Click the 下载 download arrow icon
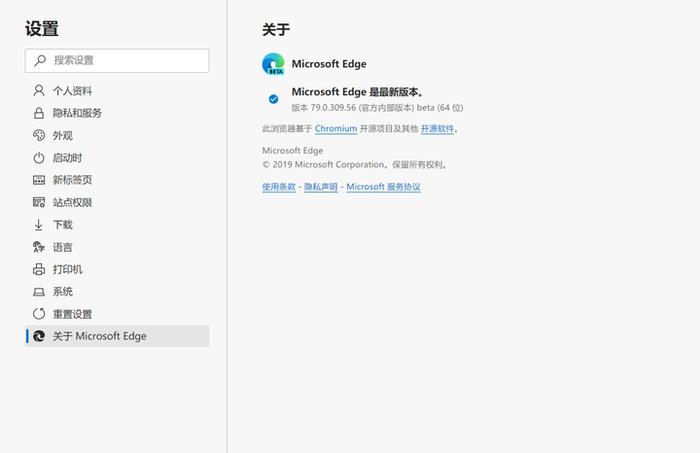 pyautogui.click(x=39, y=224)
